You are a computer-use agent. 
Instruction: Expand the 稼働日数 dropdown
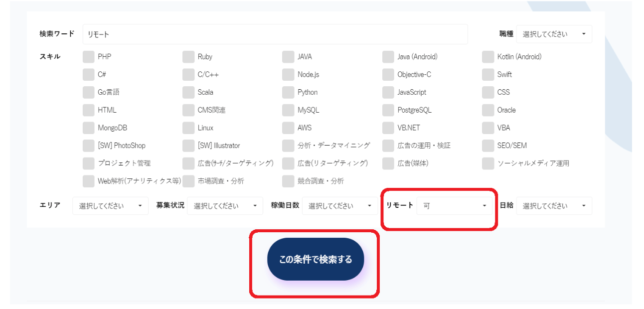340,206
